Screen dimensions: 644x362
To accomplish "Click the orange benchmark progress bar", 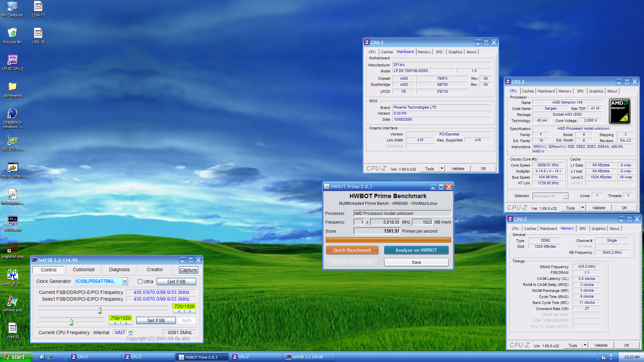I will (x=388, y=240).
